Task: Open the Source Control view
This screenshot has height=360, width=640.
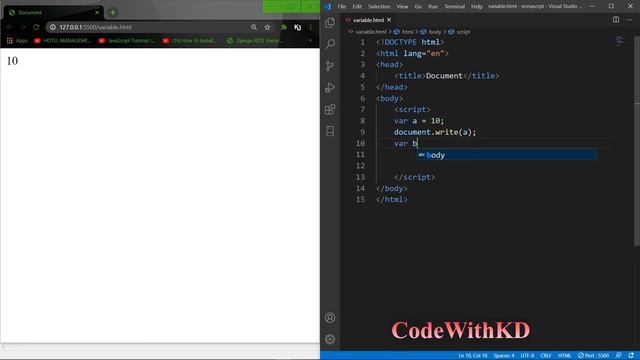Action: click(330, 65)
